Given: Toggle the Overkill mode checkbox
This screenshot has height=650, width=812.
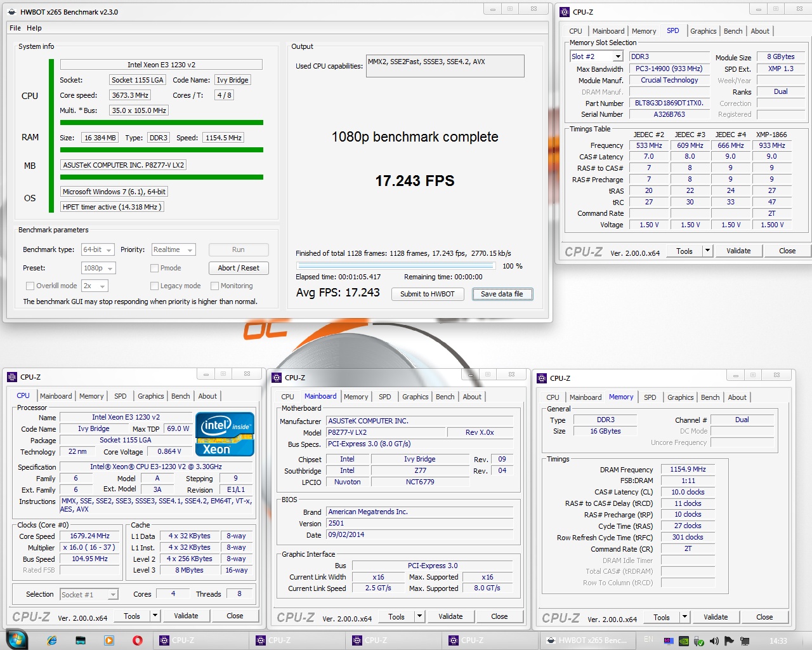Looking at the screenshot, I should (30, 286).
